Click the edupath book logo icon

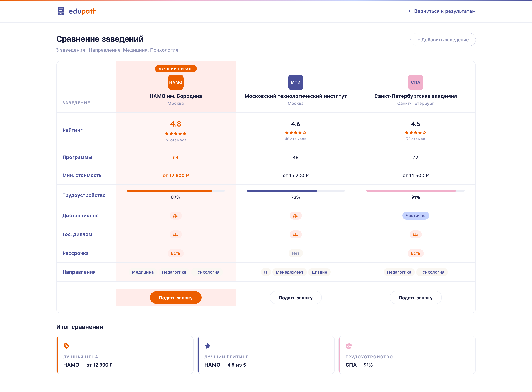click(61, 11)
